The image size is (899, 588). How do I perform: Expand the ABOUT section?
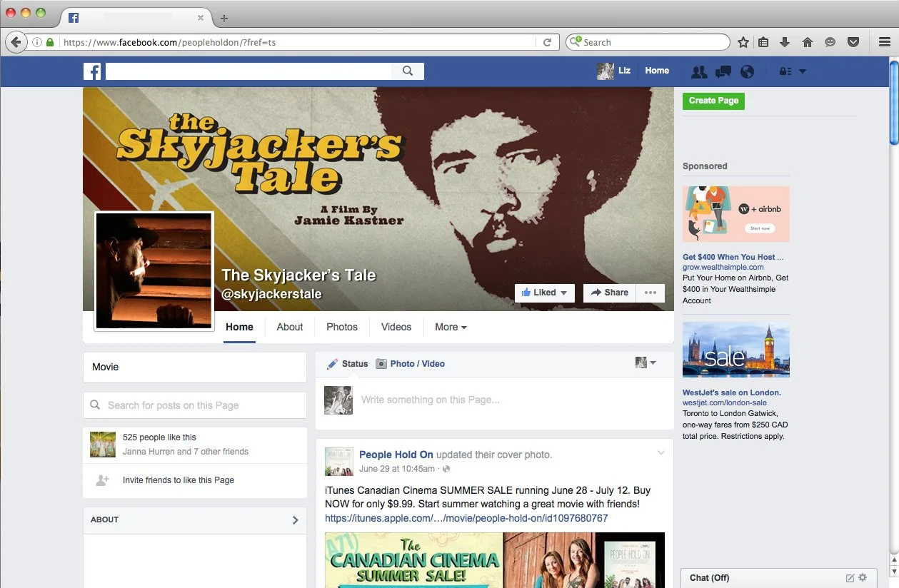tap(295, 520)
